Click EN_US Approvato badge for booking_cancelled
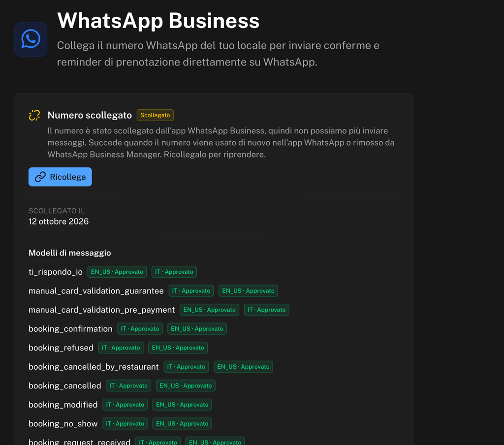This screenshot has height=445, width=504. pos(186,385)
